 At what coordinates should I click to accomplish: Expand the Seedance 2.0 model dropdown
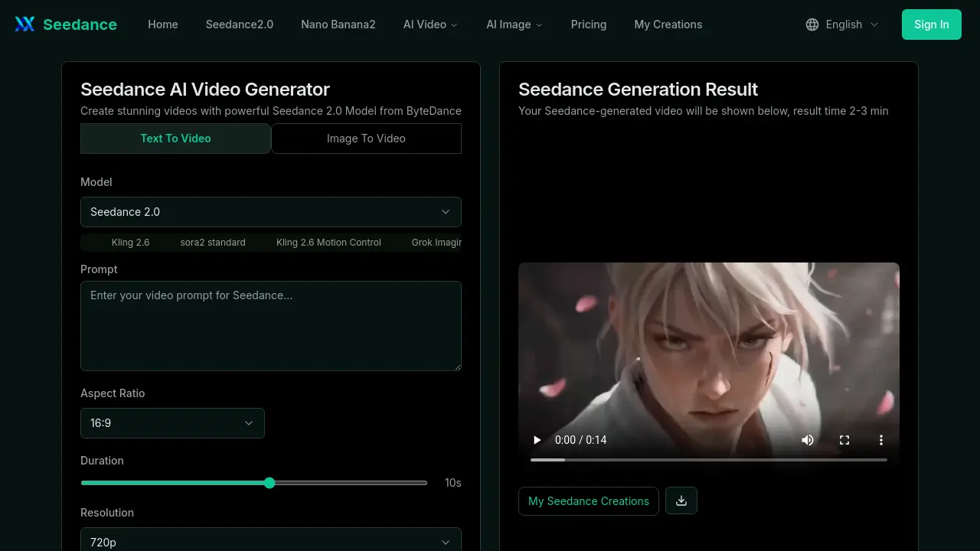[271, 212]
